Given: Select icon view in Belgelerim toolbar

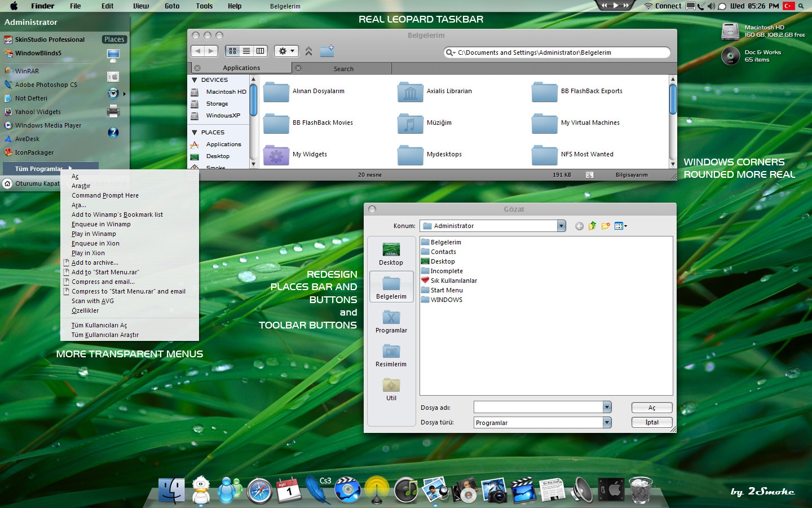Looking at the screenshot, I should 232,51.
